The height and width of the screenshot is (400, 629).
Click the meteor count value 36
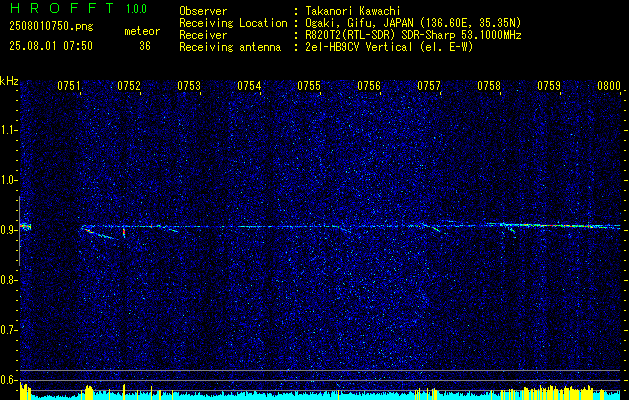point(145,46)
